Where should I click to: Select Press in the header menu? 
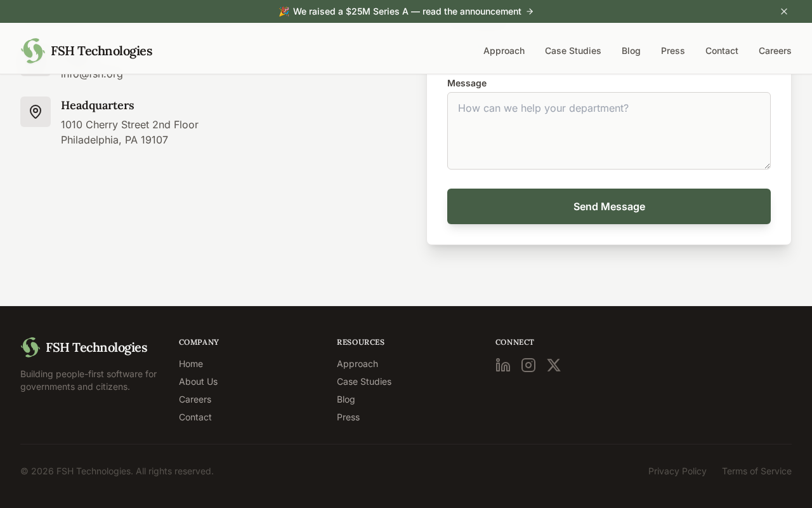tap(672, 51)
